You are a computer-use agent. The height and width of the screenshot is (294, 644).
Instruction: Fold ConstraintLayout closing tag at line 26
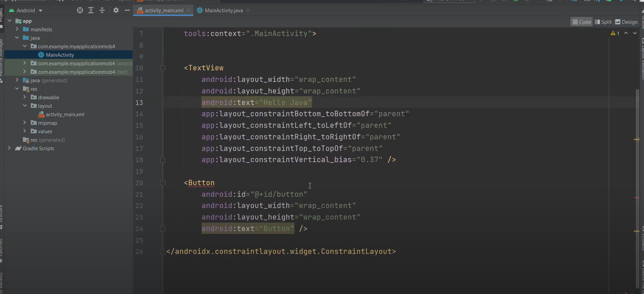point(163,252)
